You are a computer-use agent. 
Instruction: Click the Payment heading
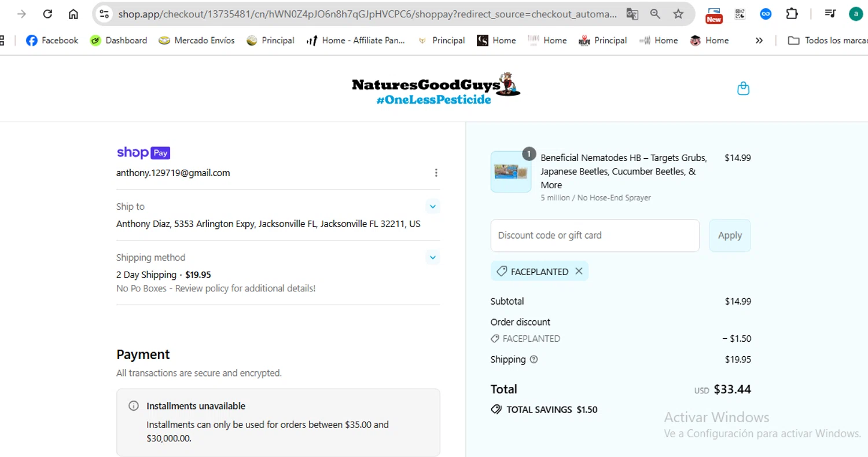[x=143, y=354]
